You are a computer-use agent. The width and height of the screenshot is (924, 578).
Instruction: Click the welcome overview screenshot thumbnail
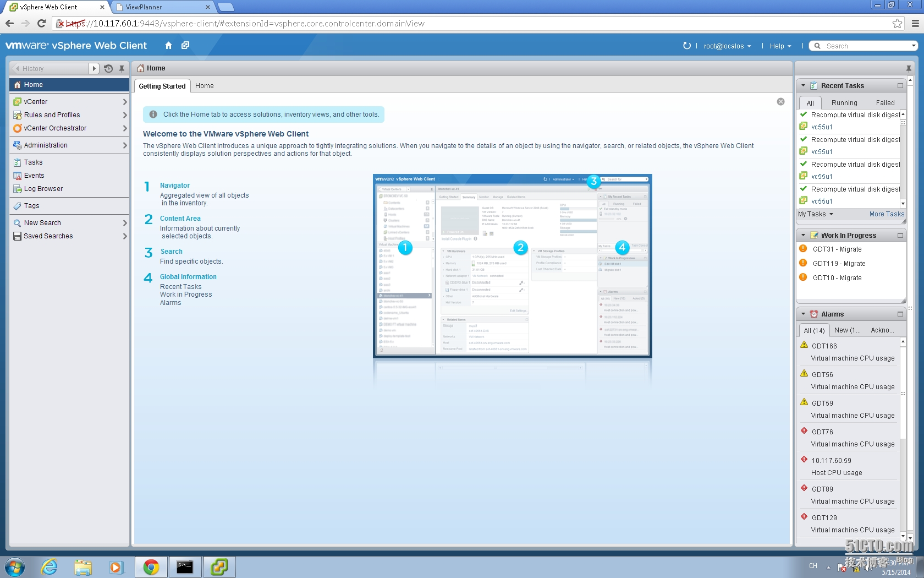(x=513, y=266)
